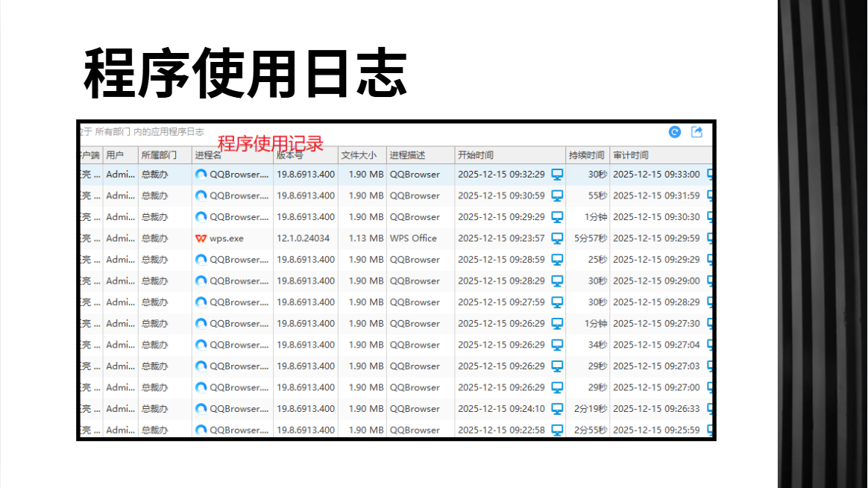Select the WPS Office description cell

tap(414, 238)
